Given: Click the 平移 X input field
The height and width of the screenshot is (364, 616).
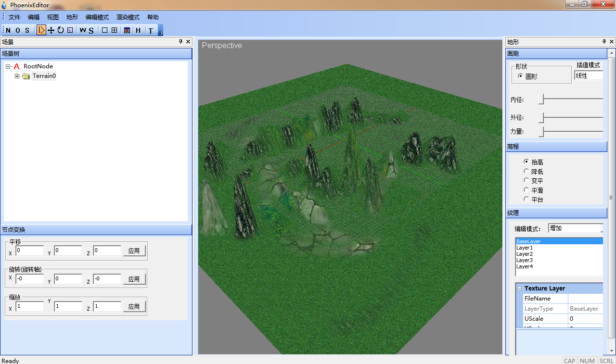Looking at the screenshot, I should tap(29, 251).
